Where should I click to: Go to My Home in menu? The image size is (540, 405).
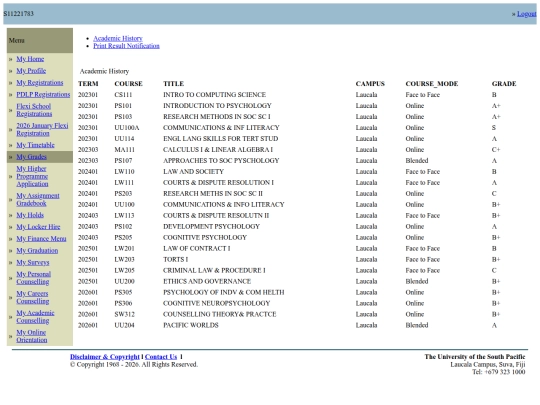30,59
